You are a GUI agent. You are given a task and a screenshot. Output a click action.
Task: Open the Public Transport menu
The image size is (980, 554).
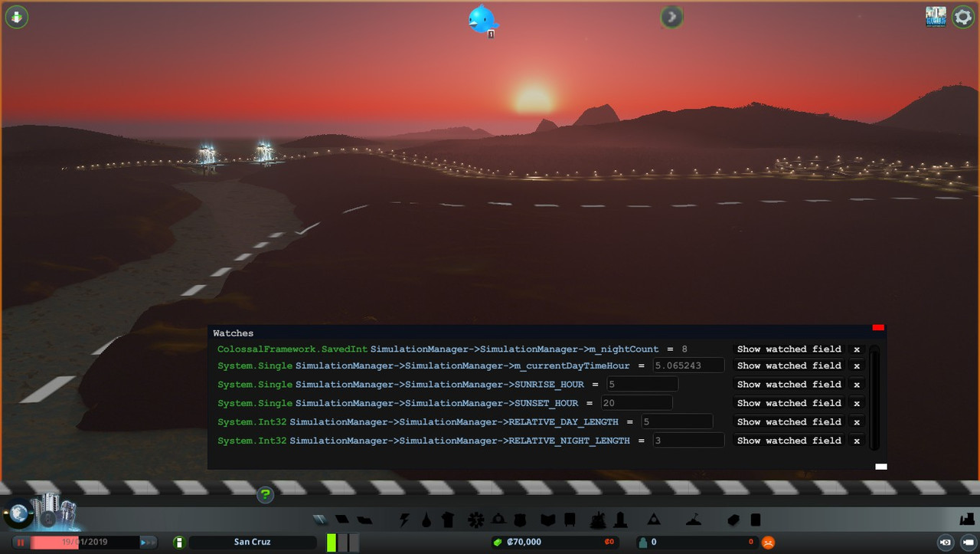[570, 520]
